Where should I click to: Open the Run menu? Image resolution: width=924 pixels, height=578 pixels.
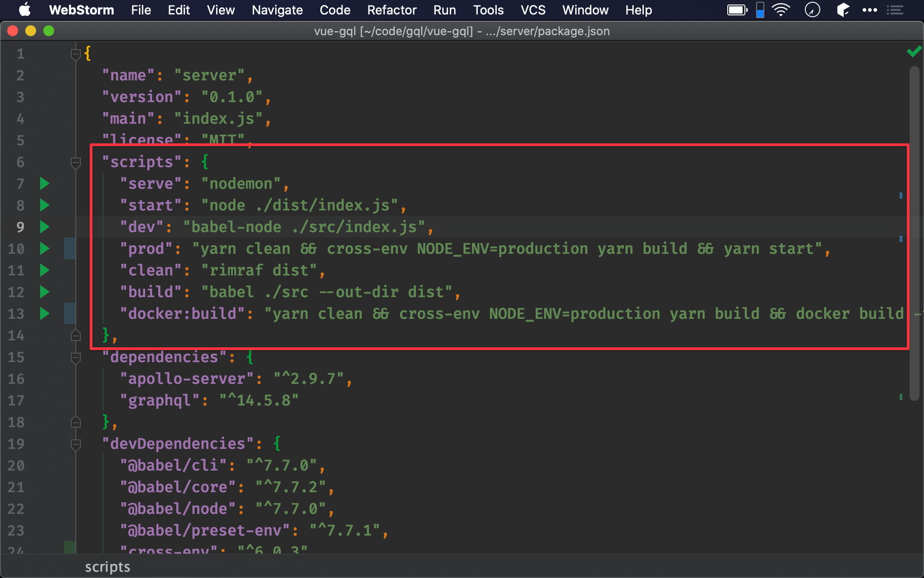(444, 10)
